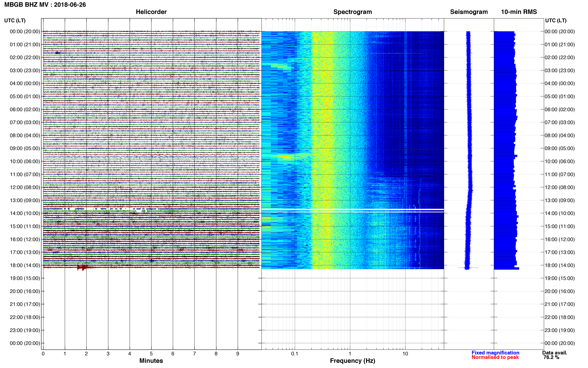Click helicorder time label 23:00 (19:00)

point(25,330)
